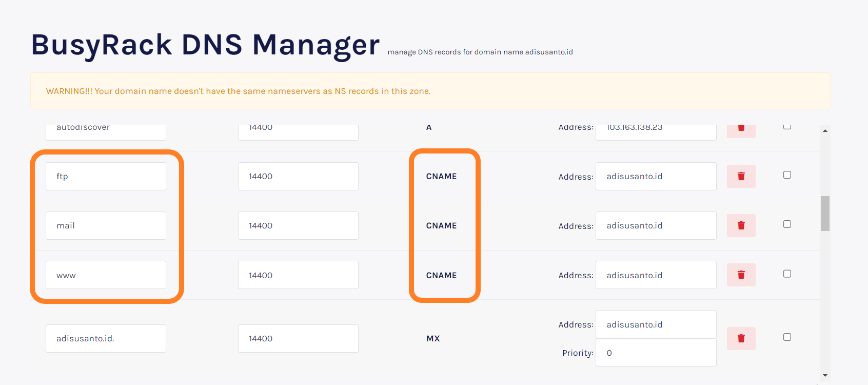Edit TTL field of the ftp record
This screenshot has height=385, width=868.
[298, 176]
